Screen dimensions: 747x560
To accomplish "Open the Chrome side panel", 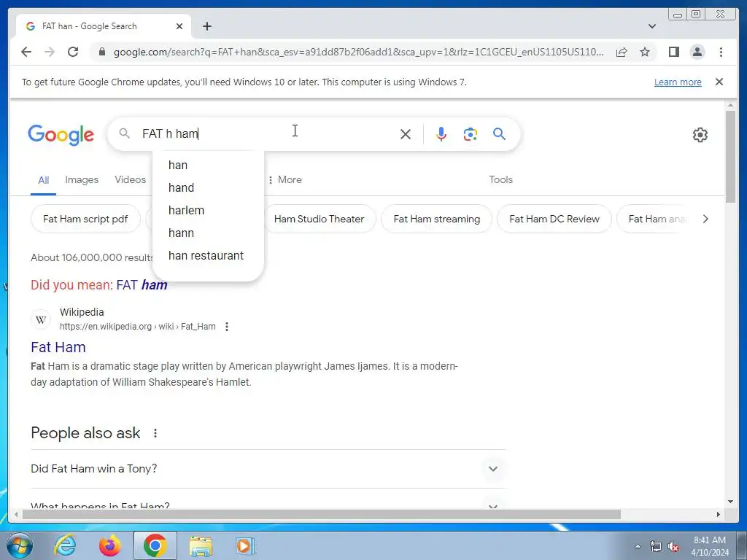I will point(673,52).
